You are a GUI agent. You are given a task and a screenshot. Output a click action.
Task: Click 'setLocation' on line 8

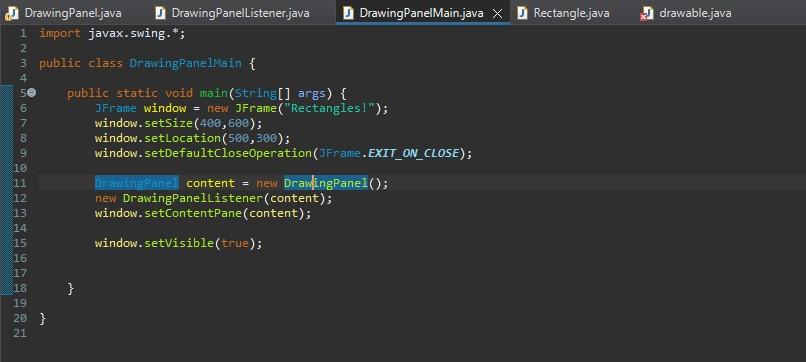[x=182, y=138]
